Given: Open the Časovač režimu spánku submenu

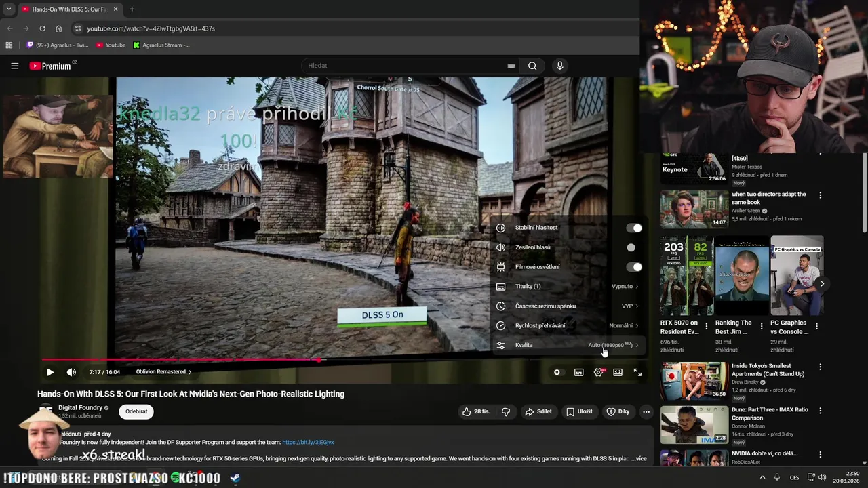Looking at the screenshot, I should click(567, 306).
